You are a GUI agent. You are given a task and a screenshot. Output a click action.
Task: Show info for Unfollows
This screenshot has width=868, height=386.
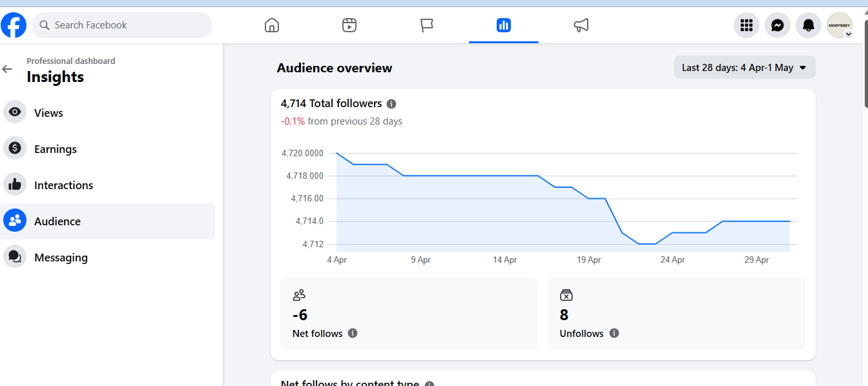click(x=614, y=334)
